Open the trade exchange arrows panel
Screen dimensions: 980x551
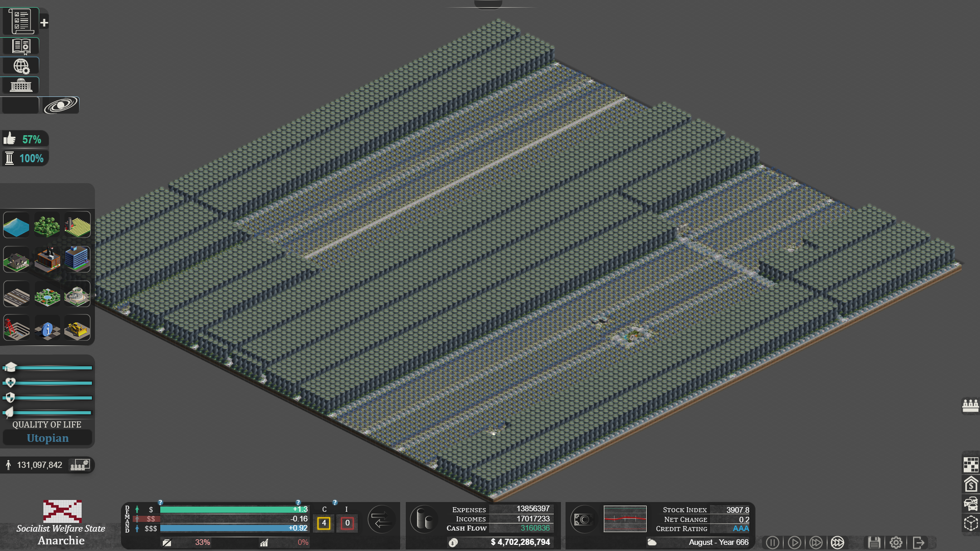pyautogui.click(x=381, y=520)
